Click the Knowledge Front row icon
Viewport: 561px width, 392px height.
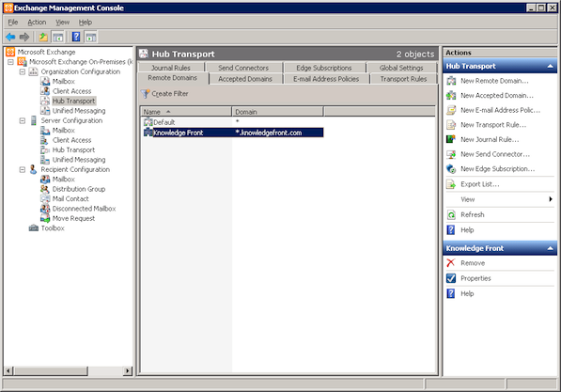pos(148,133)
